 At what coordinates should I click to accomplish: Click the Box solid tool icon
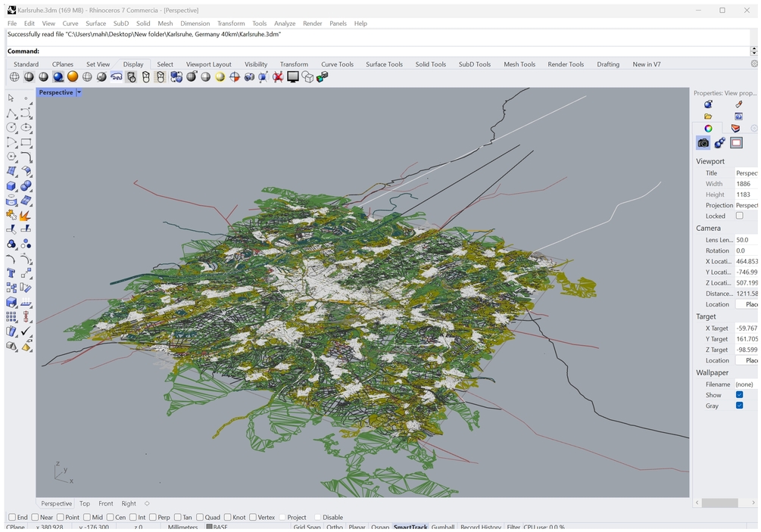11,186
